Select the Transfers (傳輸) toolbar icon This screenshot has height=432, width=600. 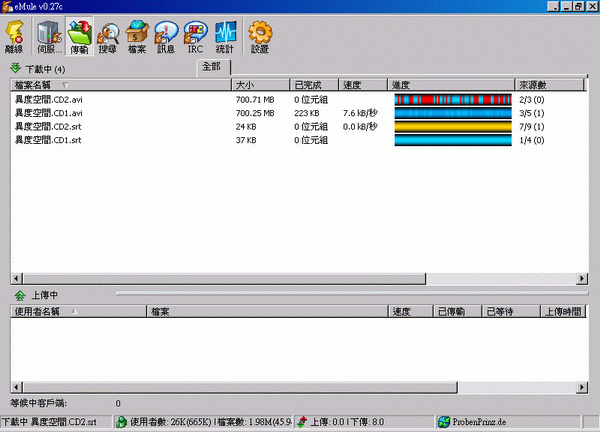(x=79, y=36)
